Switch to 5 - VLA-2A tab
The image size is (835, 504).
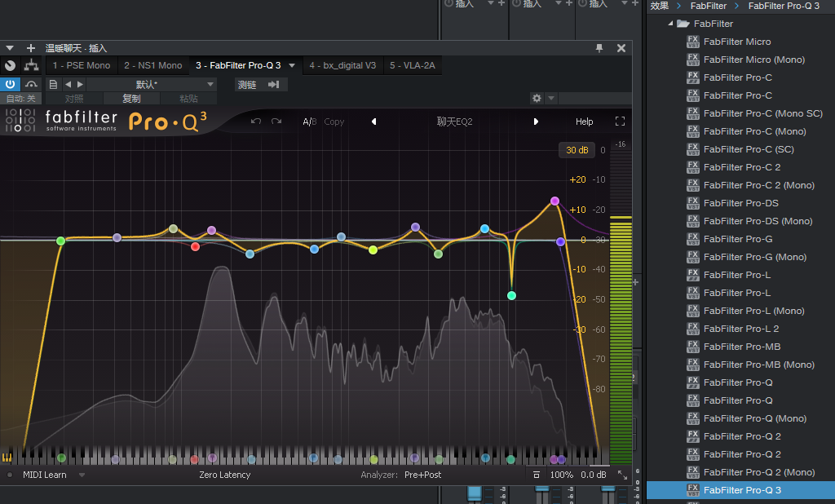(x=412, y=65)
